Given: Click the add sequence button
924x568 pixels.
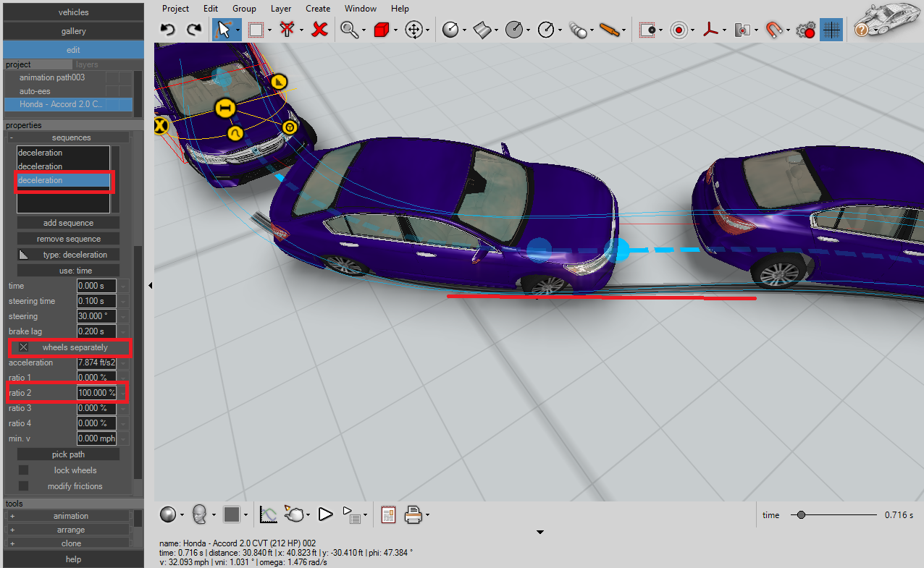Looking at the screenshot, I should click(68, 223).
